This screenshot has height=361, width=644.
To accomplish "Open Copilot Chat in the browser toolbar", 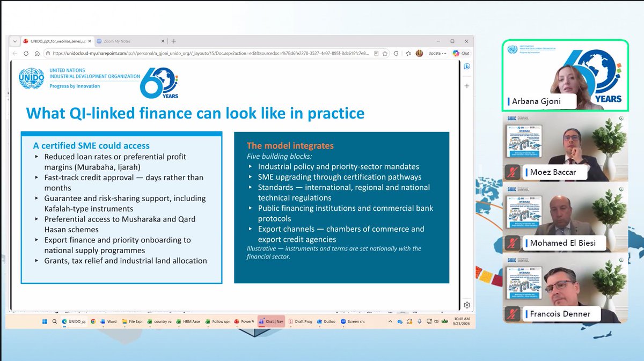I will [462, 53].
